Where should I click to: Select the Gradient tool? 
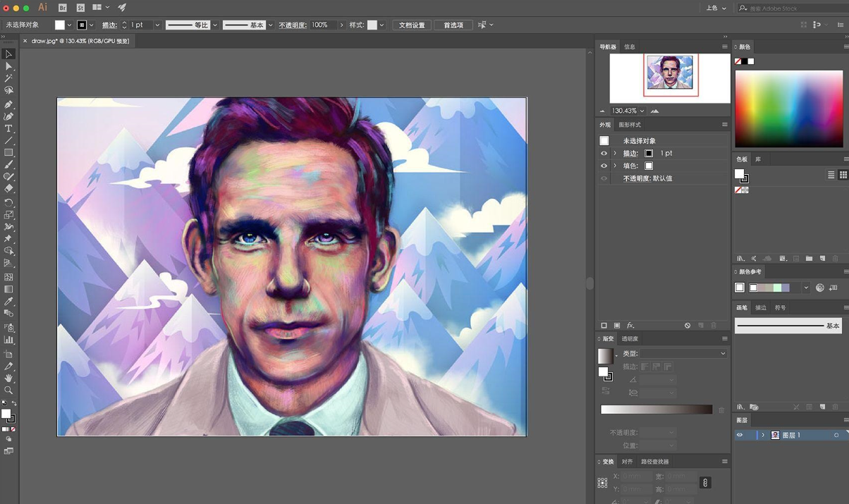coord(9,289)
